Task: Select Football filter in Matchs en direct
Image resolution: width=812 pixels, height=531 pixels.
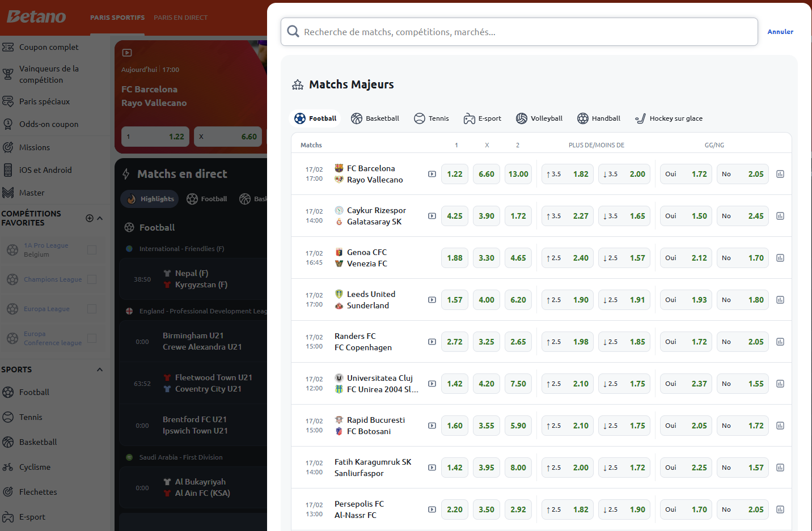Action: pos(207,199)
